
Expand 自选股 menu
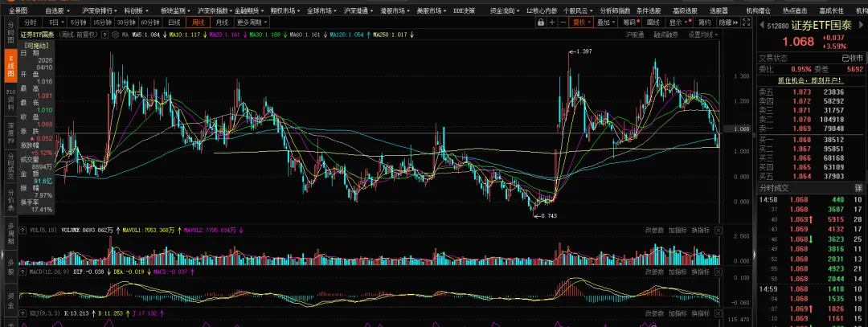coord(57,10)
